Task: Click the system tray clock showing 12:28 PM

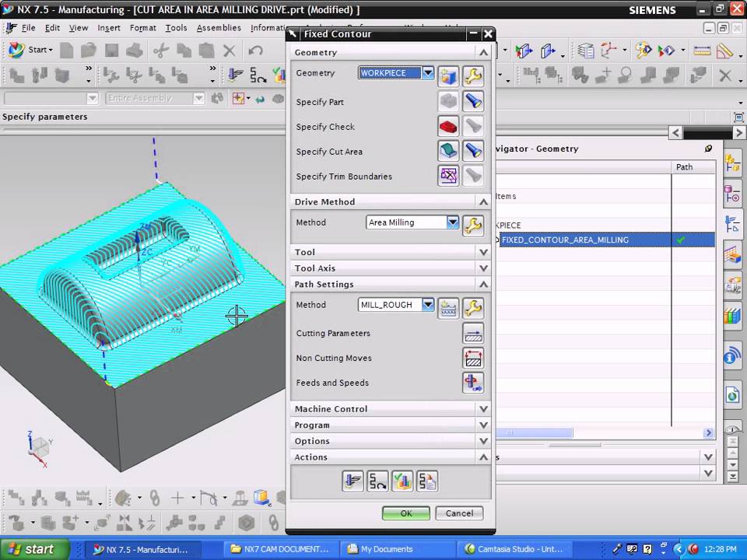Action: click(x=721, y=549)
